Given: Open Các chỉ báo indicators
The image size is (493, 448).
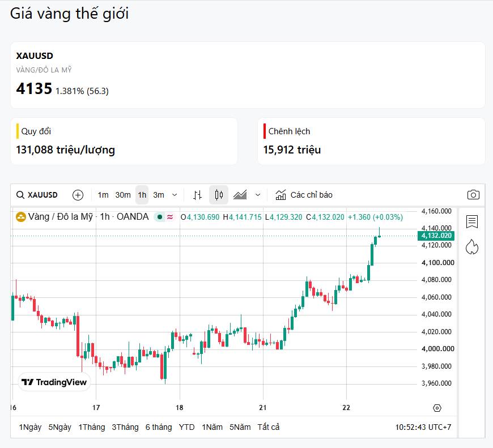Looking at the screenshot, I should (x=304, y=195).
